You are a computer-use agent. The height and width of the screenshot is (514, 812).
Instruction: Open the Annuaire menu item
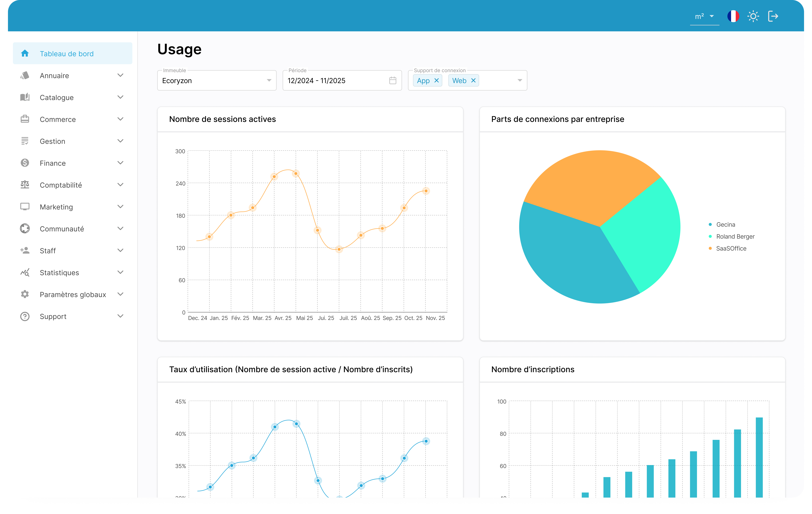73,75
